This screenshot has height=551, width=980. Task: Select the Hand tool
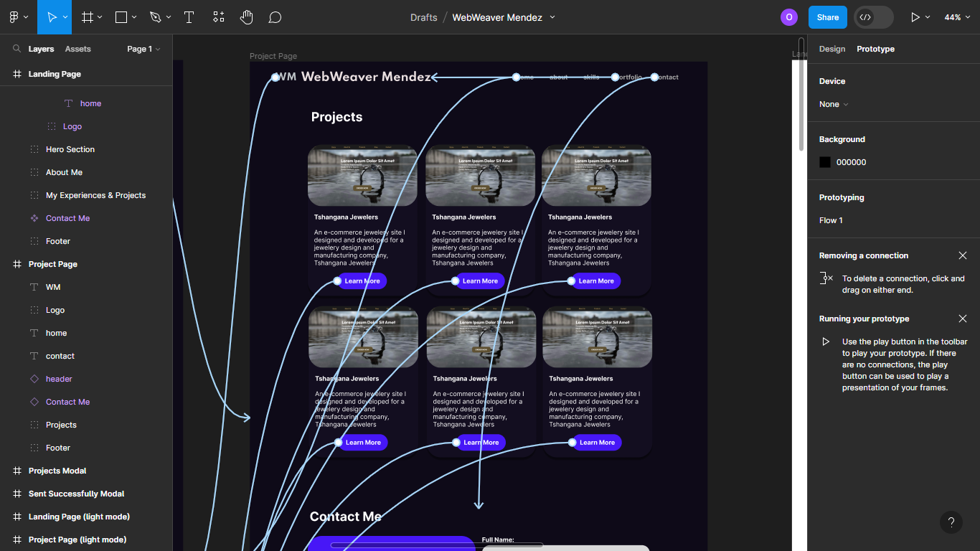pyautogui.click(x=246, y=17)
